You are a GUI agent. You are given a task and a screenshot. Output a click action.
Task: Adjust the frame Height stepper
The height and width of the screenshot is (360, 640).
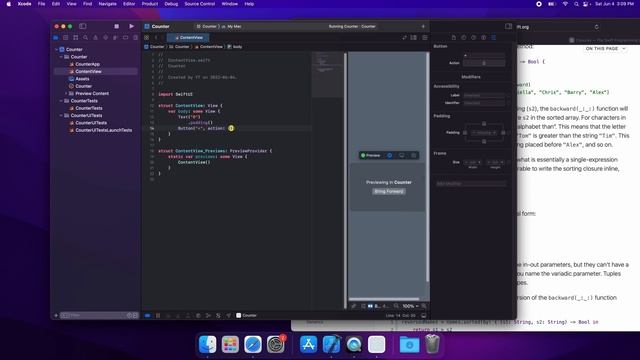[495, 162]
